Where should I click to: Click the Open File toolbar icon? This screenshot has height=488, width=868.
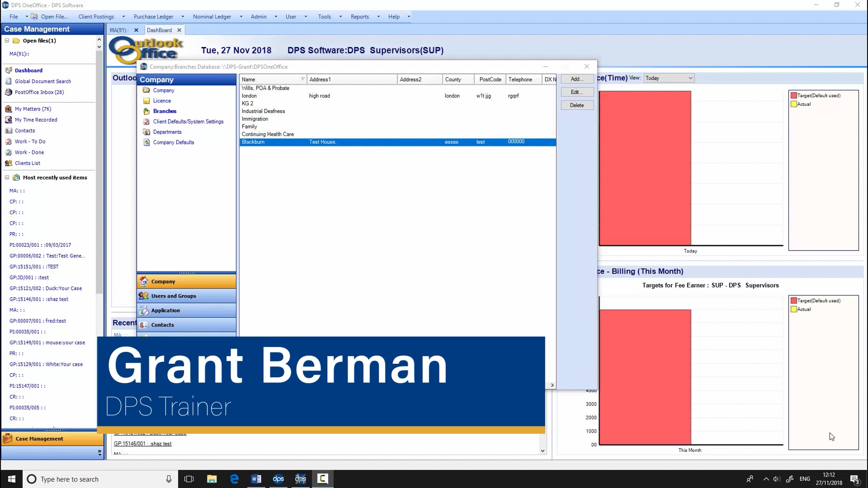click(34, 17)
